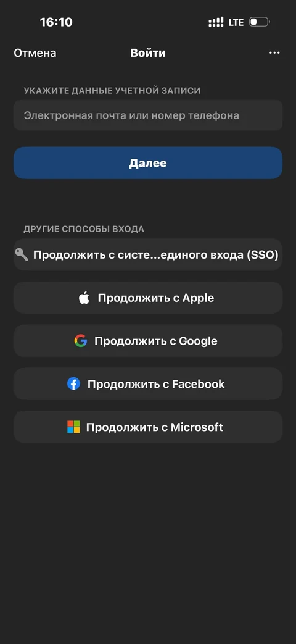
Task: Tap the signal strength bars icon
Action: pyautogui.click(x=216, y=22)
